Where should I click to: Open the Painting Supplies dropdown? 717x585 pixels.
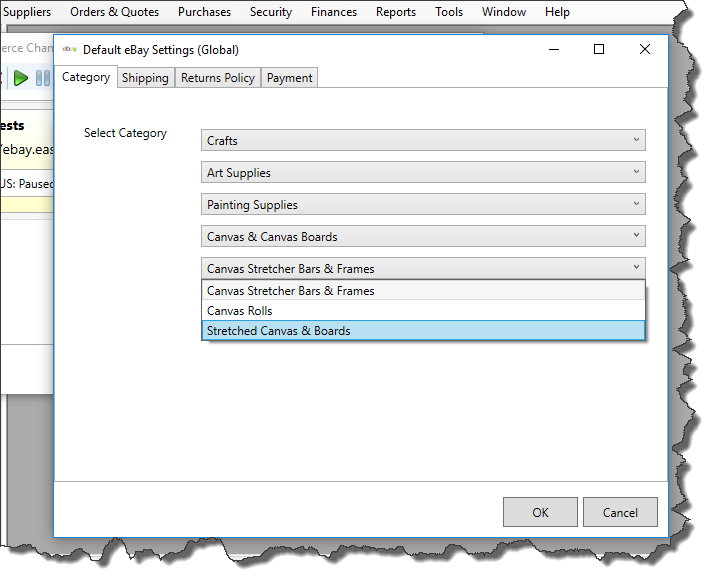point(423,205)
